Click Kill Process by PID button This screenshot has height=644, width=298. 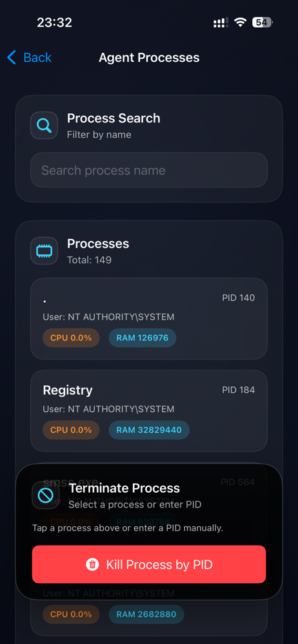[149, 564]
